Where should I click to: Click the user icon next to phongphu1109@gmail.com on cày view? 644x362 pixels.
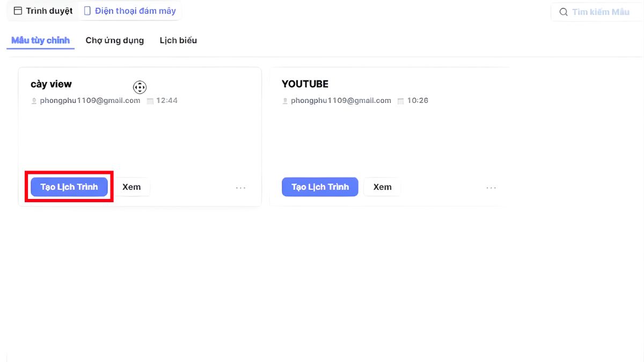pyautogui.click(x=34, y=100)
